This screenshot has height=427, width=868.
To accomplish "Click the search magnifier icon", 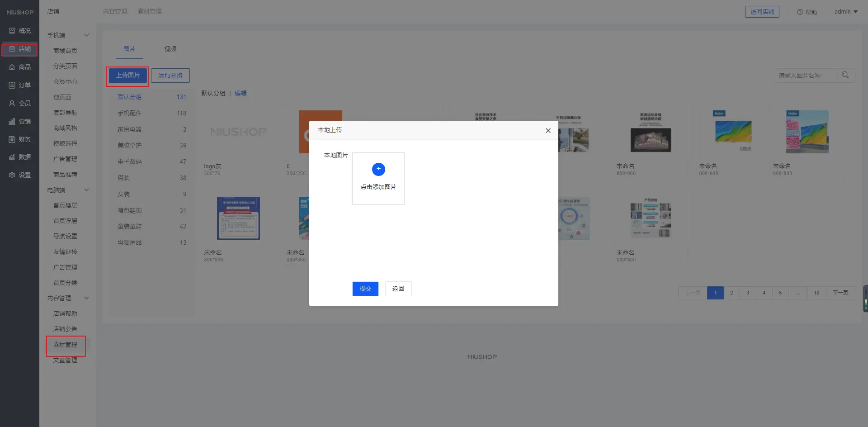I will [x=845, y=75].
